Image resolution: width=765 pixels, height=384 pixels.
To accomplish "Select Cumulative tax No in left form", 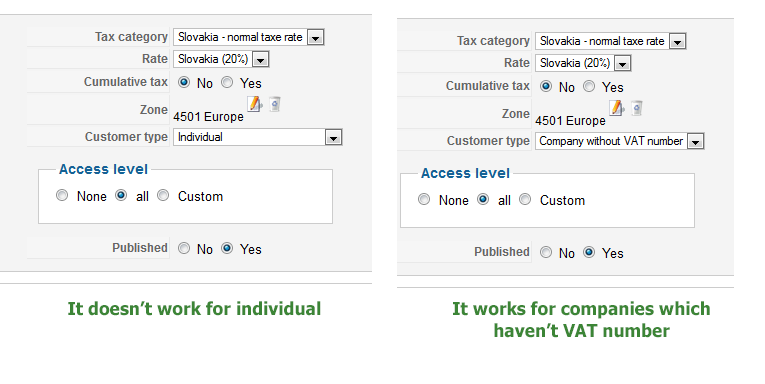I will tap(184, 82).
